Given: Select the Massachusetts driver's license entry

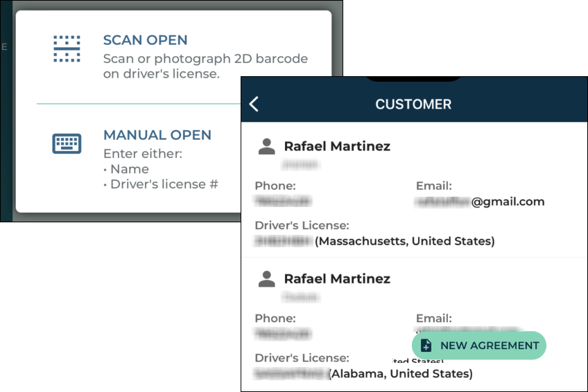Looking at the screenshot, I should (x=374, y=241).
